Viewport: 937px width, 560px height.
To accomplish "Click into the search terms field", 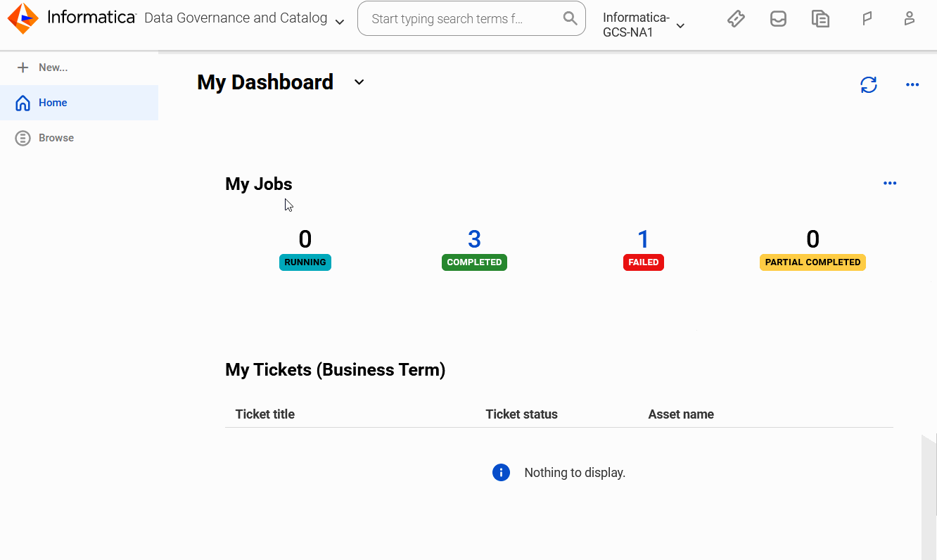I will pos(464,18).
